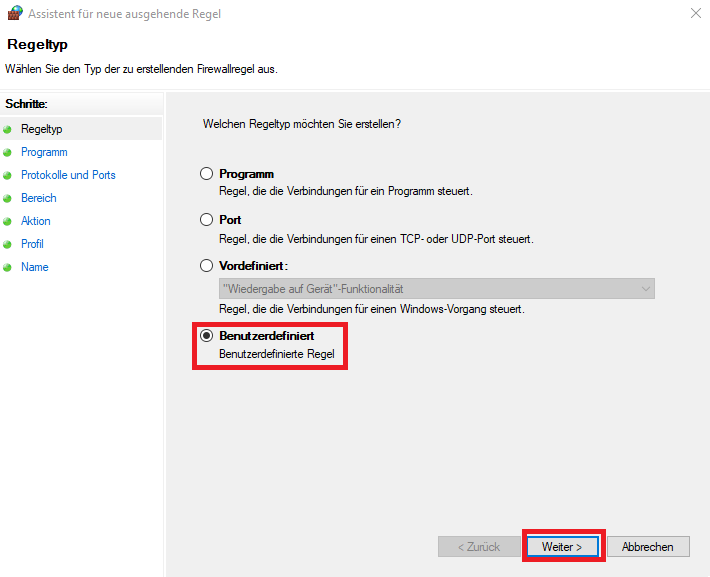
Task: Open the predefined rules dropdown arrow
Action: pos(645,289)
